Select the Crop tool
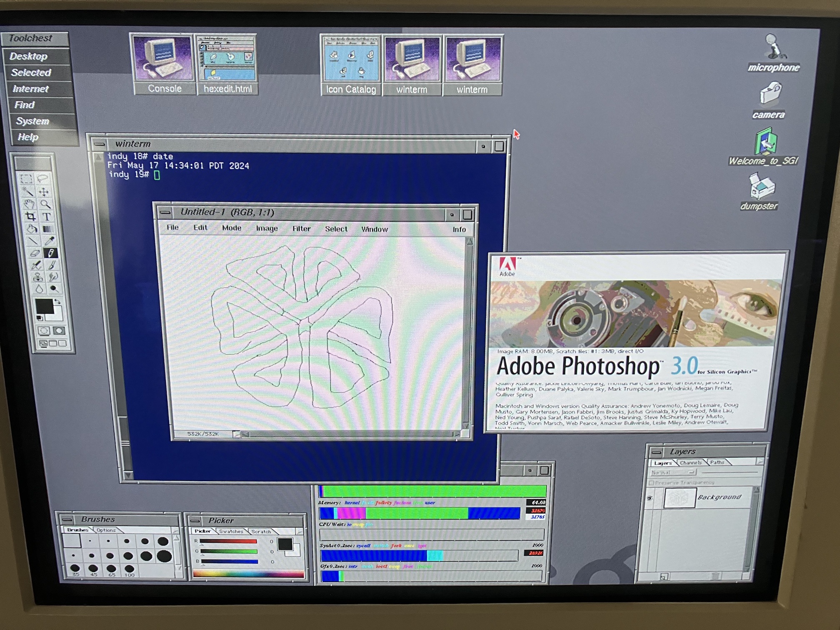The image size is (840, 630). [30, 216]
